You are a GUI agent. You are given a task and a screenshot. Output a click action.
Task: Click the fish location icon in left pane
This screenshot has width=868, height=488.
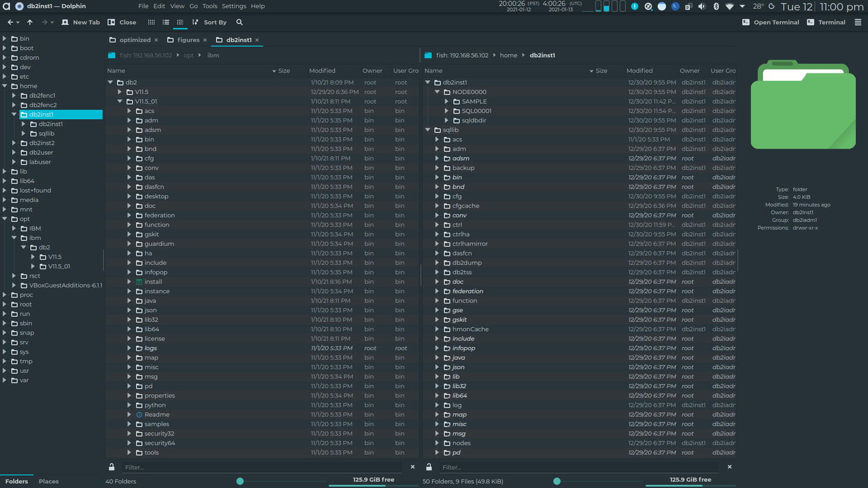[x=112, y=55]
